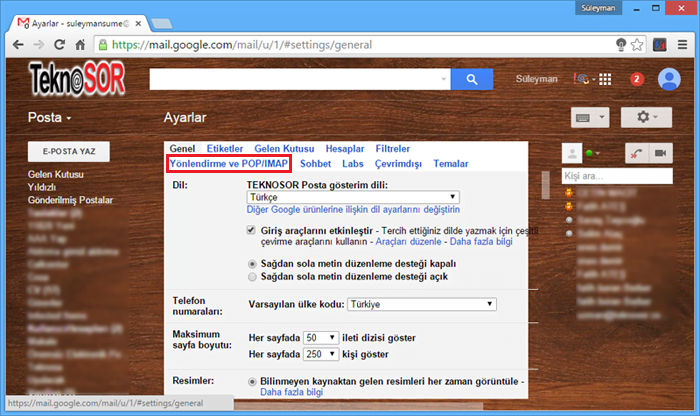The width and height of the screenshot is (700, 416).
Task: Open the Google apps grid icon
Action: click(605, 79)
